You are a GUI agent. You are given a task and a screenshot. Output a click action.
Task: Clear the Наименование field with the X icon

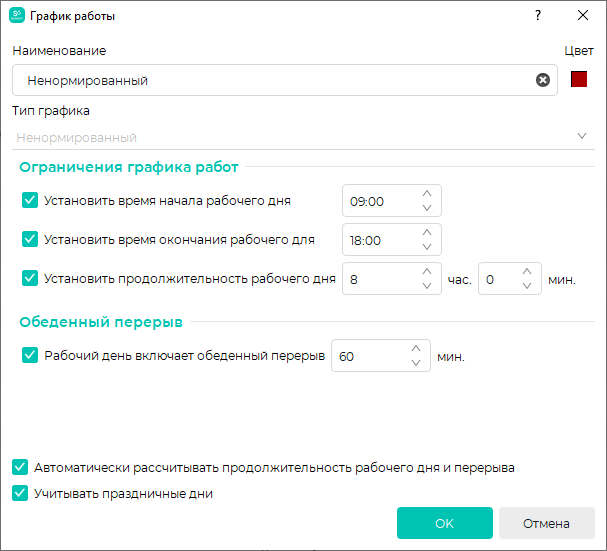543,80
